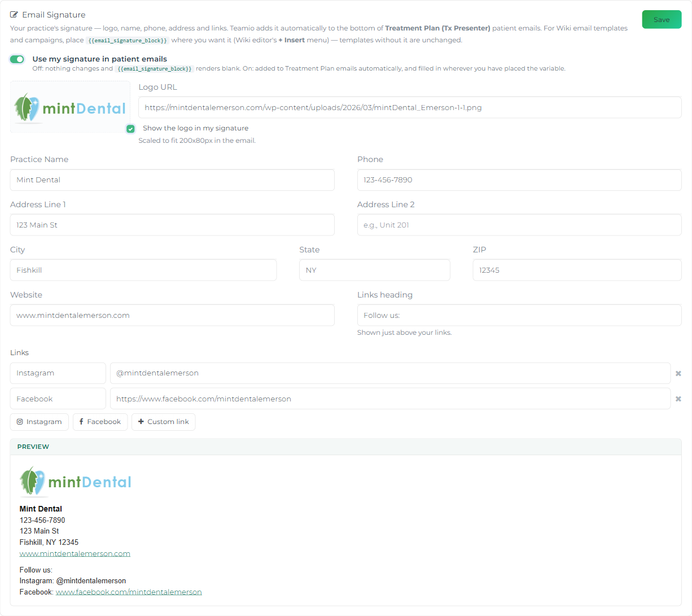Edit the @mintdentalemerson handle field
Viewport: 692px width, 616px height.
(x=390, y=373)
